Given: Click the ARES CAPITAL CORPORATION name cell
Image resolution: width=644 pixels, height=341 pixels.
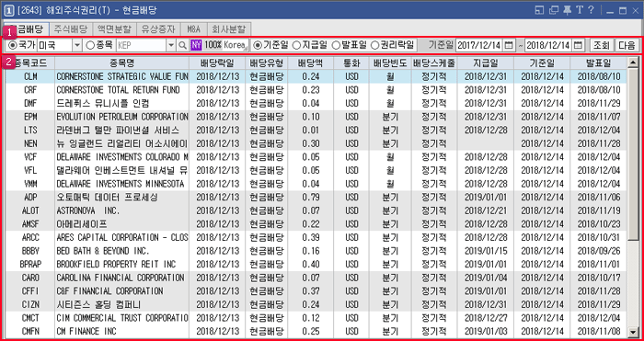Looking at the screenshot, I should (122, 237).
